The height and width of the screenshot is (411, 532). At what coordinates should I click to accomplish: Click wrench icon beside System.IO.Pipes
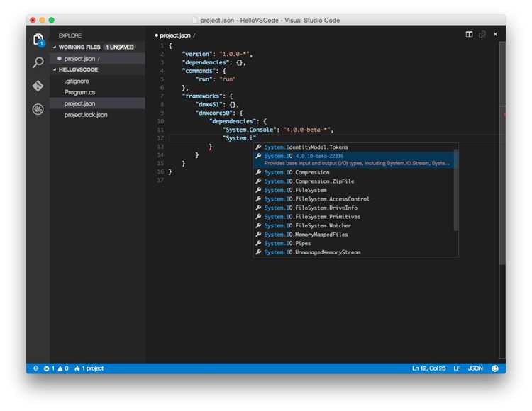coord(258,243)
